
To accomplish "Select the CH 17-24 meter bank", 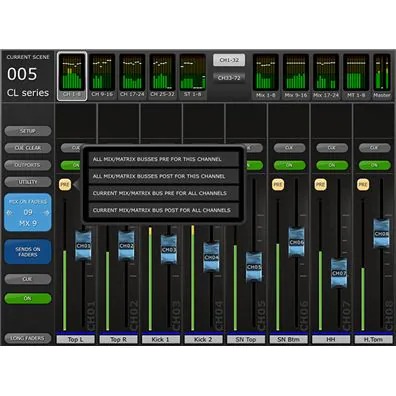I will (132, 76).
